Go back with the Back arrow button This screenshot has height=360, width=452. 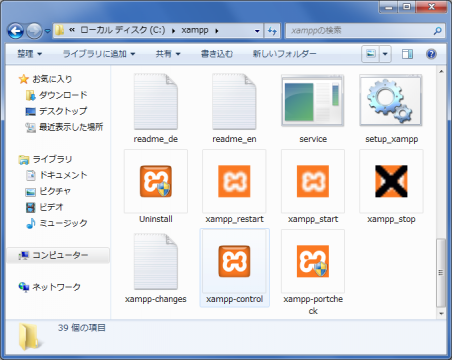coord(15,31)
